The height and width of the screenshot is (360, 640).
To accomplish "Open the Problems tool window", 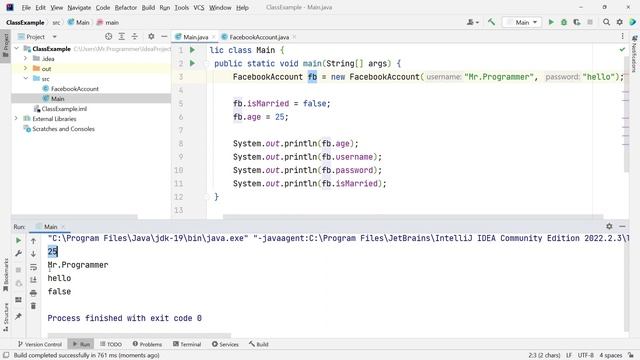I will [147, 344].
